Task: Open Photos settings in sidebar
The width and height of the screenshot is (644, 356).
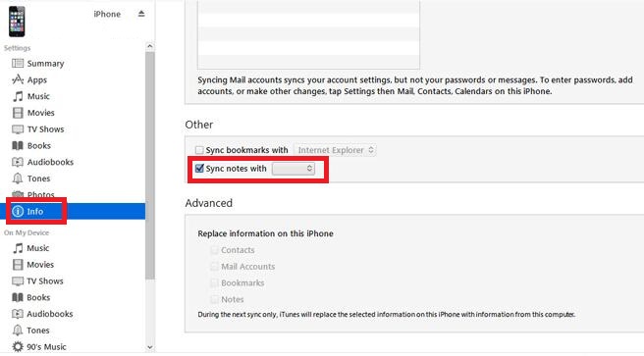Action: point(40,195)
